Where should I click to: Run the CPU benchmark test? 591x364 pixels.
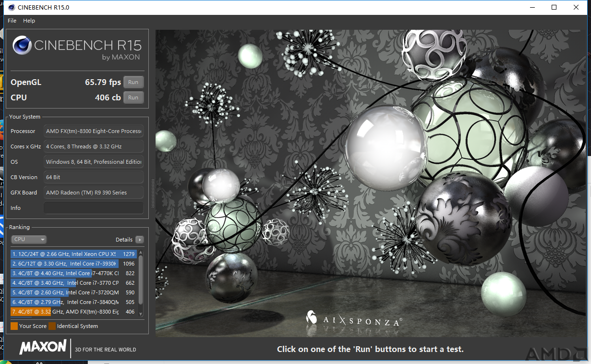click(x=133, y=97)
